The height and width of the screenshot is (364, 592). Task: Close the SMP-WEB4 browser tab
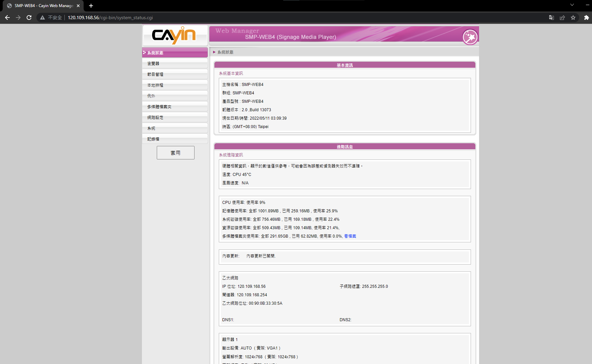click(x=78, y=6)
